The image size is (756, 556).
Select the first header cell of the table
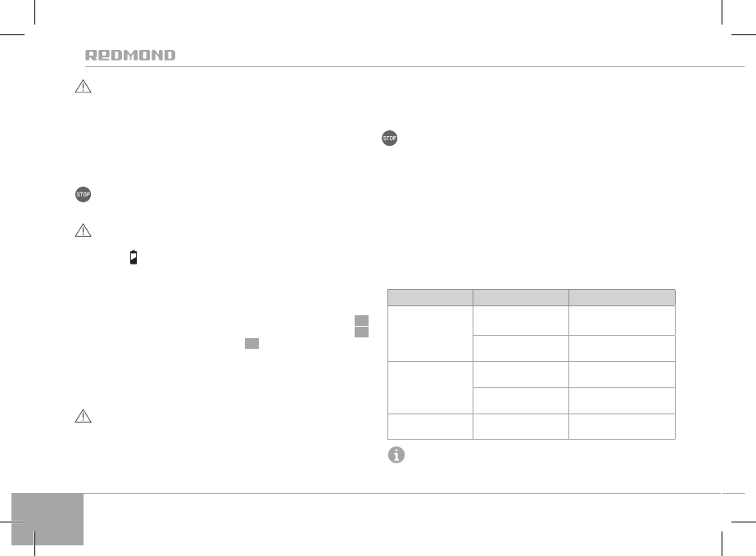click(430, 296)
